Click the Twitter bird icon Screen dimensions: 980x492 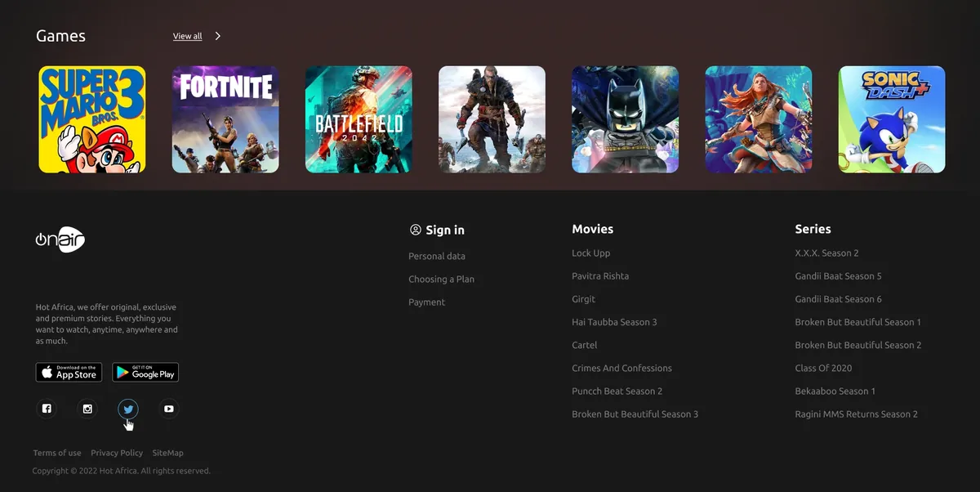127,409
